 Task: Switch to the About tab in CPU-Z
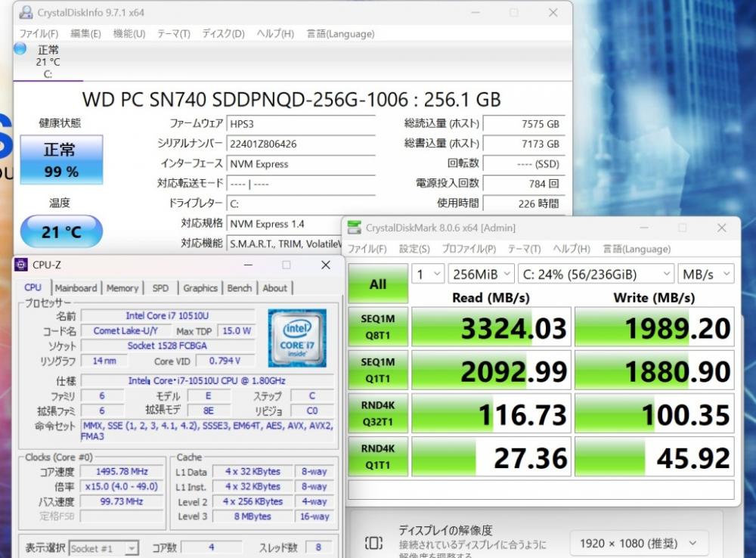275,288
